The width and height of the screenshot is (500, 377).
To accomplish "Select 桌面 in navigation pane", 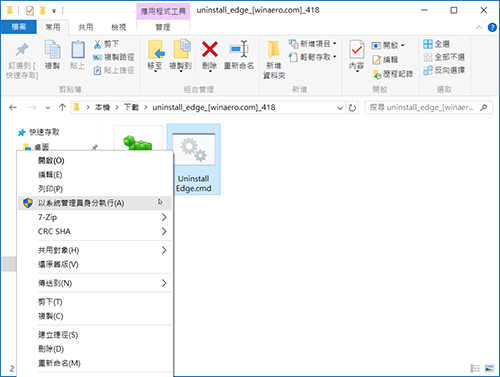I will pos(41,147).
